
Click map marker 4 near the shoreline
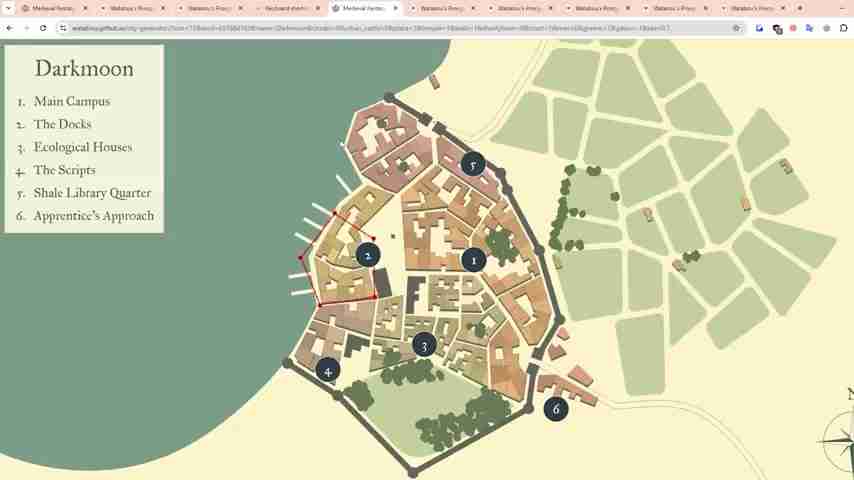[x=327, y=371]
